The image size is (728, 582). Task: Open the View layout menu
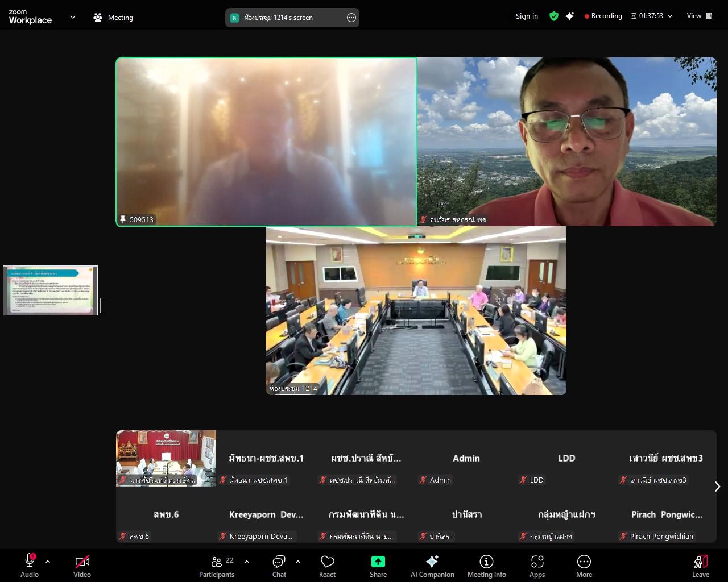(x=699, y=16)
